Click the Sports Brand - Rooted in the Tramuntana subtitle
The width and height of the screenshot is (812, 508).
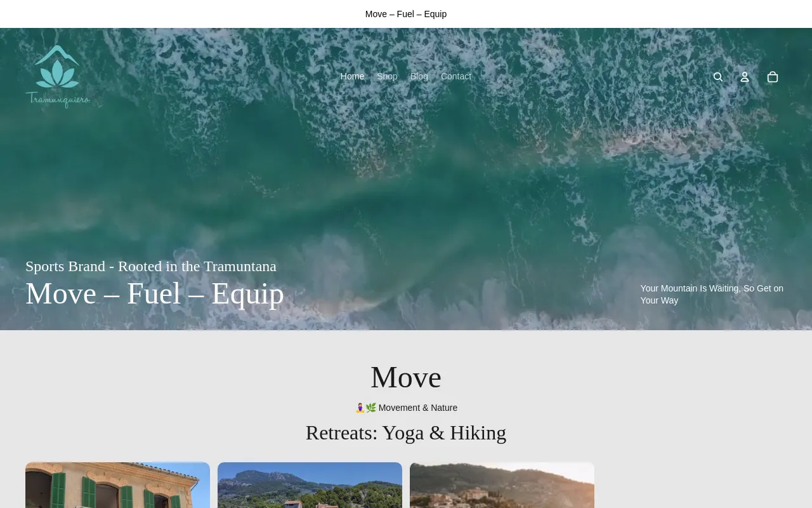(x=151, y=266)
